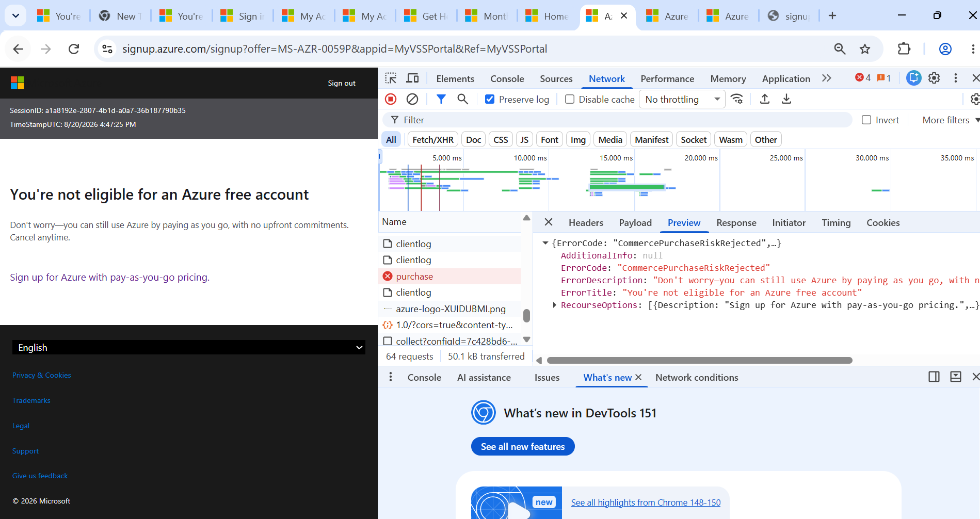Filter requests by CSS type
This screenshot has height=519, width=980.
point(501,139)
